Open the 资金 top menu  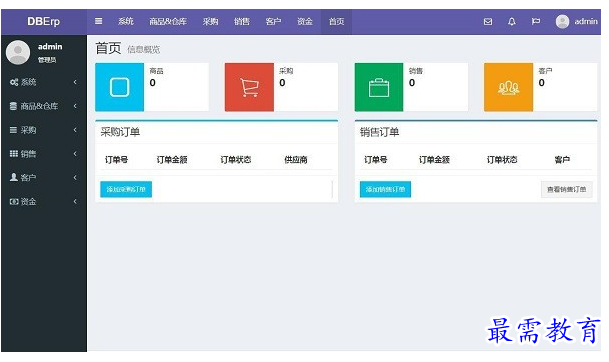pos(305,21)
